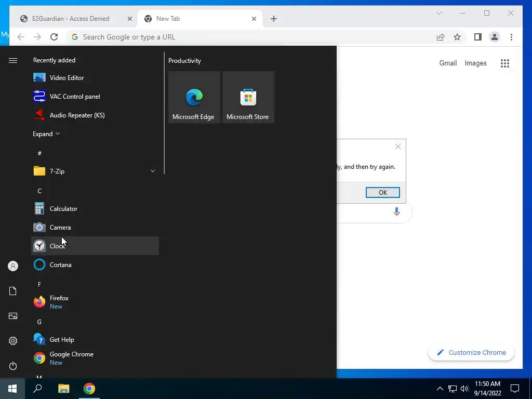Switch to E2Guardian - Access Denied tab
Screen dimensions: 532x399
(x=74, y=19)
